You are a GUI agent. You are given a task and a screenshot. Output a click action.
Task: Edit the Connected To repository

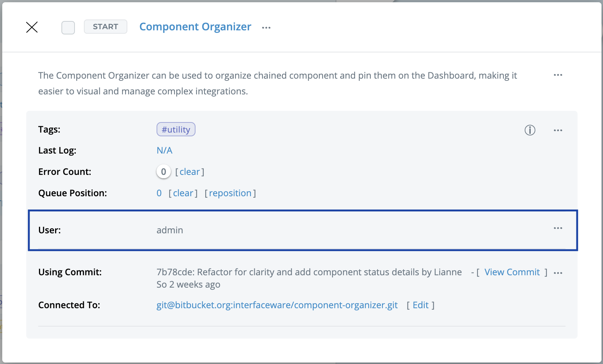point(420,305)
